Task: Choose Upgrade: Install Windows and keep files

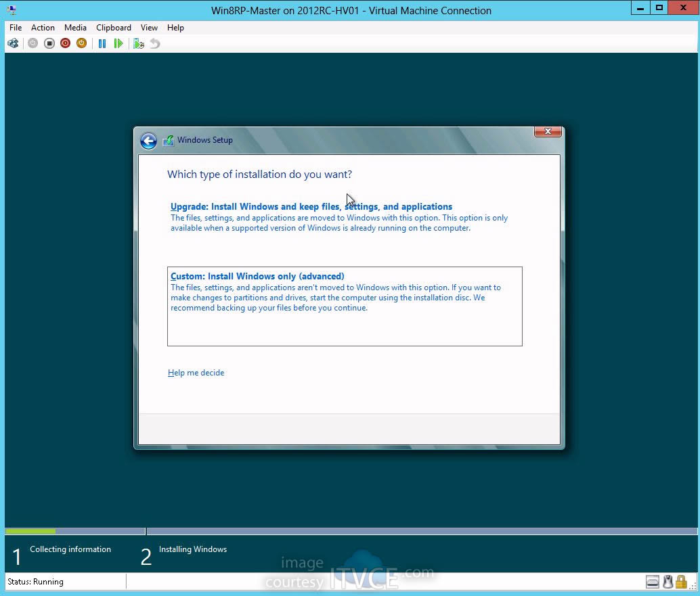Action: (345, 216)
